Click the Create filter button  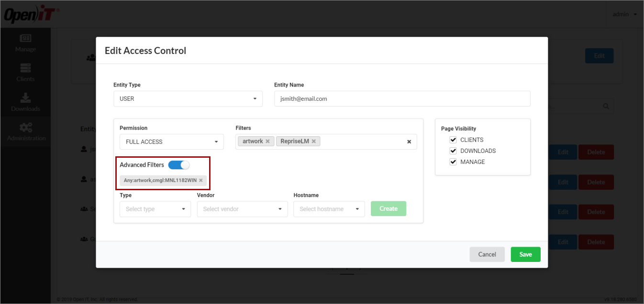pyautogui.click(x=389, y=209)
